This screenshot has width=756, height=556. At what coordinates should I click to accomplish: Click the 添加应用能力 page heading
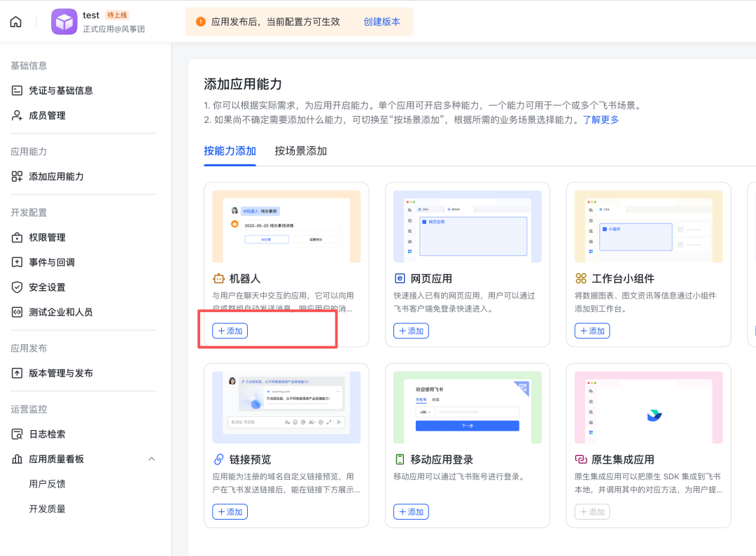tap(243, 84)
